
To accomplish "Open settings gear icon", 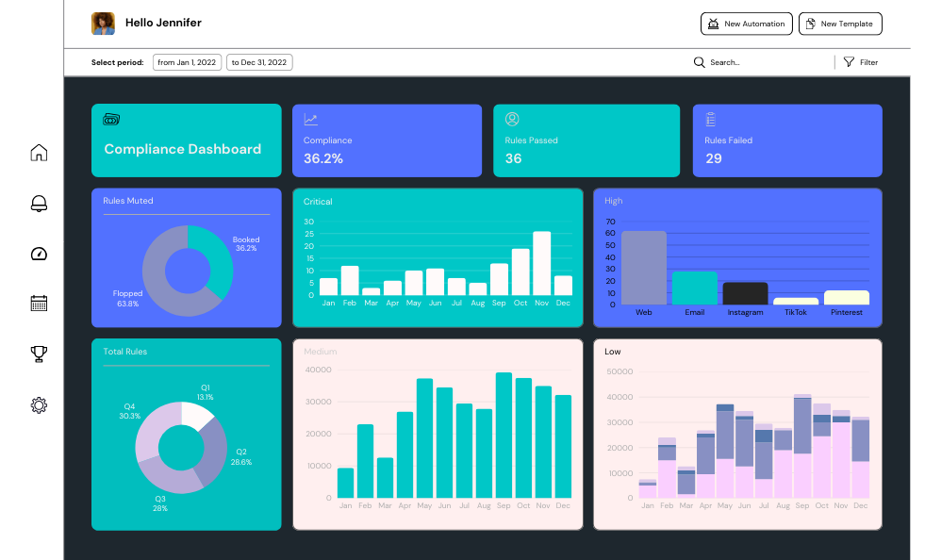I will click(39, 404).
